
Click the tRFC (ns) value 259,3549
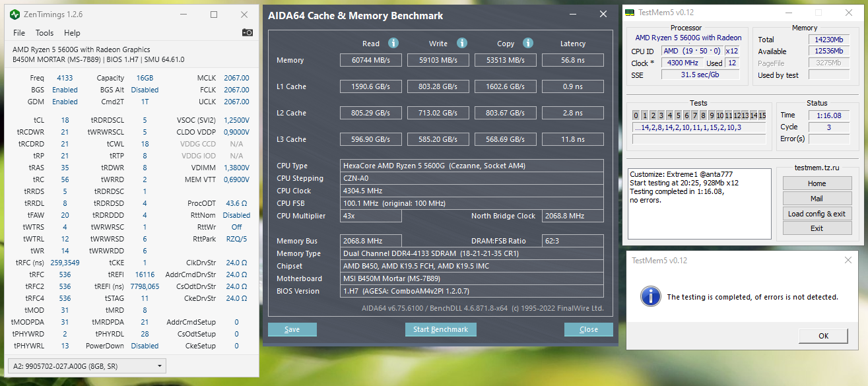(65, 263)
